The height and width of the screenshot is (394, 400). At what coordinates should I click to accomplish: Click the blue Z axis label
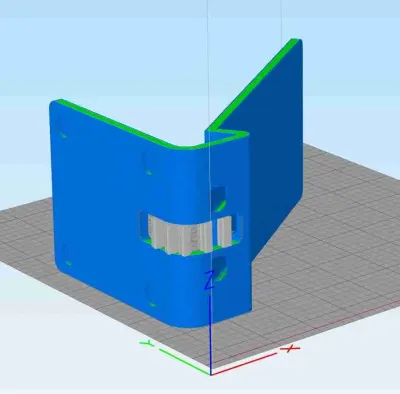[x=209, y=280]
